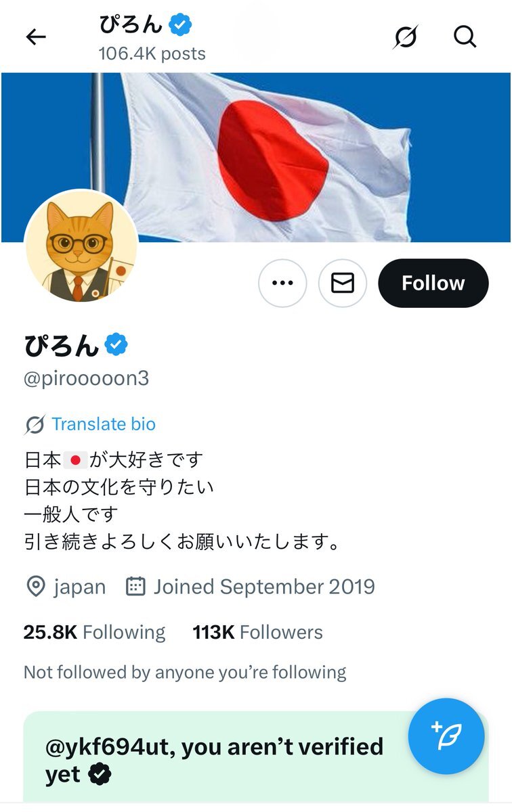Open the Grok icon in top bar
Screen dimensions: 512x812
(x=406, y=37)
